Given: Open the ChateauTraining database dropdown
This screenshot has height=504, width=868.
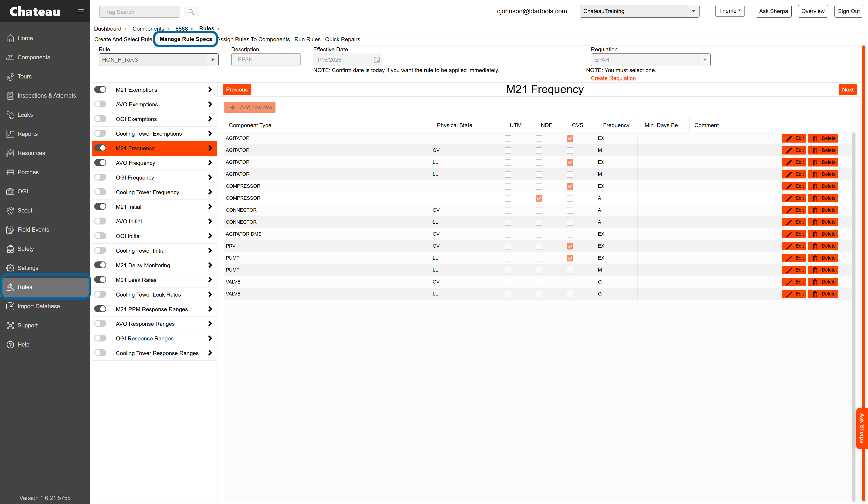Looking at the screenshot, I should coord(639,11).
